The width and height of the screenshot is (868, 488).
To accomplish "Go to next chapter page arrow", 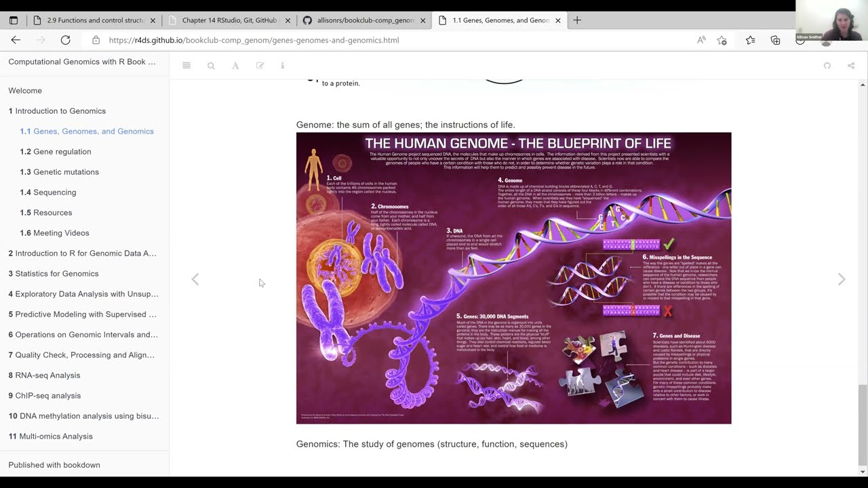I will [842, 279].
